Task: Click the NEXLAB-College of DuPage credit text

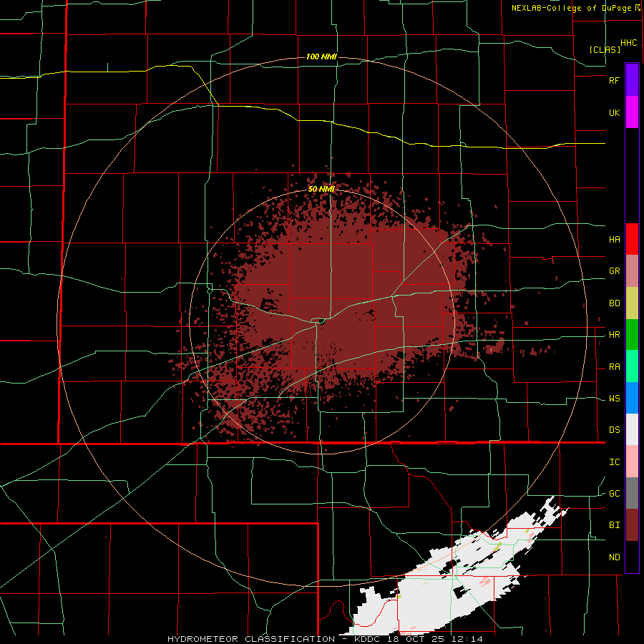Action: 575,8
